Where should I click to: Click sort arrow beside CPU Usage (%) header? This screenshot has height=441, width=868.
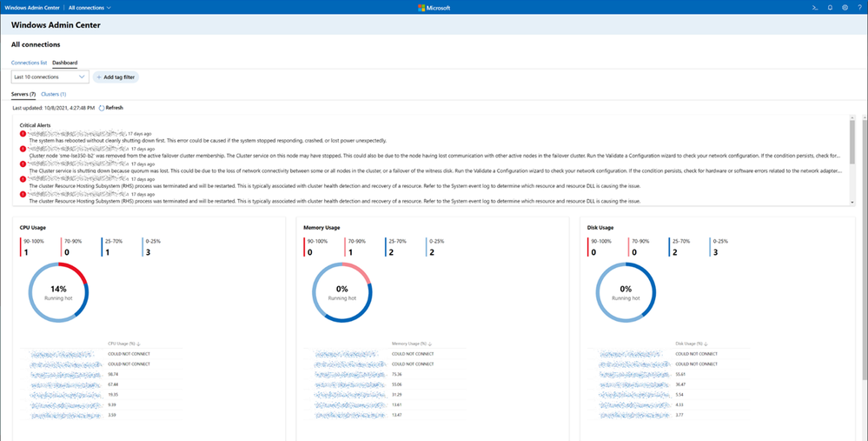click(138, 344)
